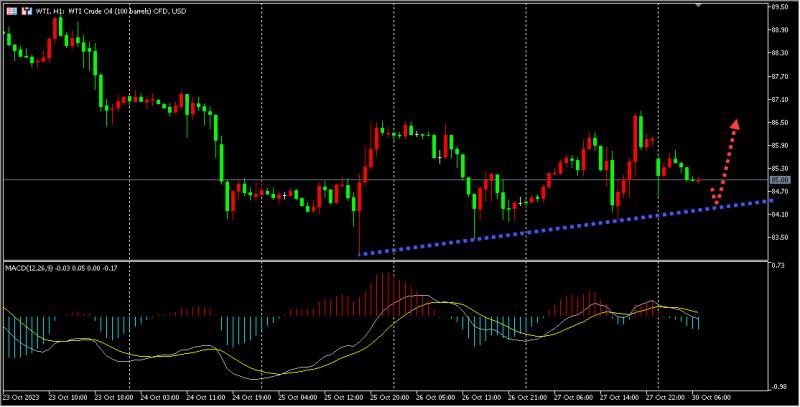Click the 23 Oct 2023 time label

point(20,397)
